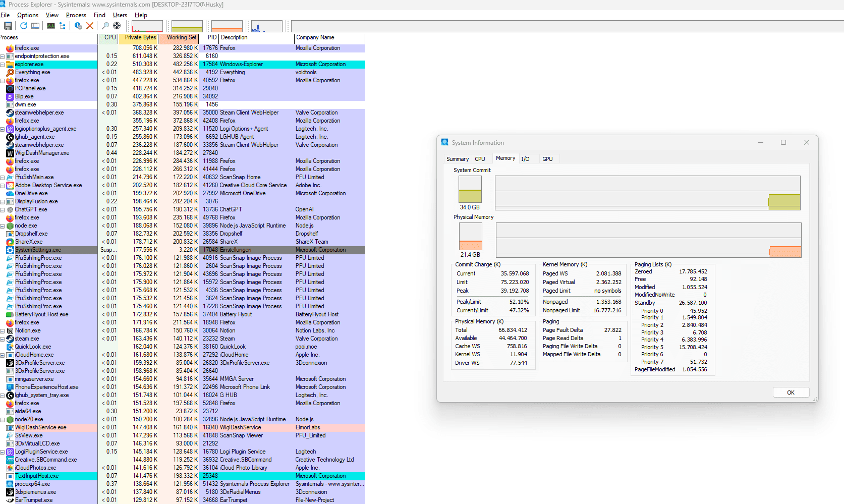Click the Refresh Now toolbar icon
The width and height of the screenshot is (844, 504).
pos(24,26)
